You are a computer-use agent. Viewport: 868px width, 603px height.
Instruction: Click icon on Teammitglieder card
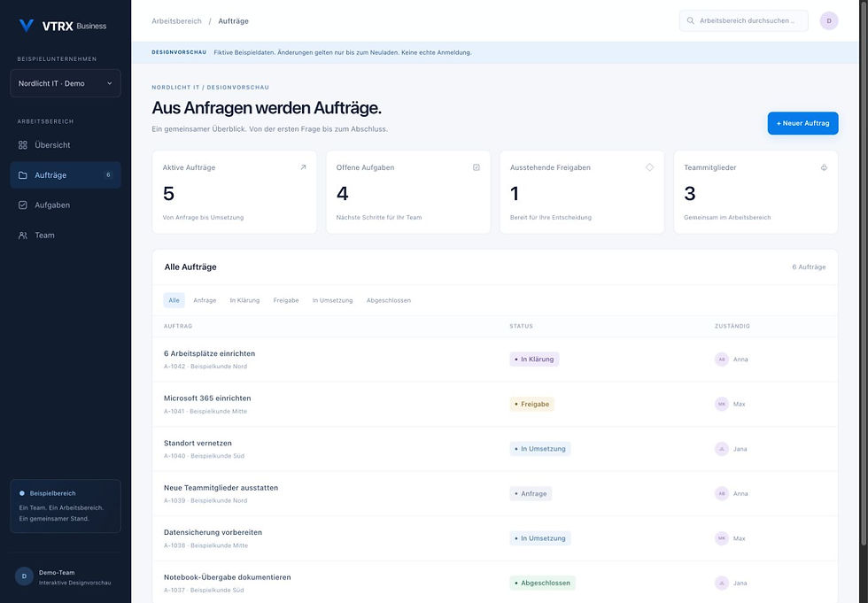(x=824, y=167)
